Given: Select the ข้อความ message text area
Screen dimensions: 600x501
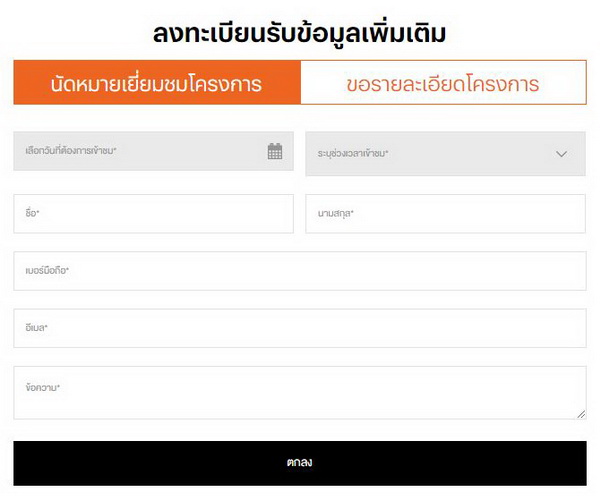Looking at the screenshot, I should 300,393.
